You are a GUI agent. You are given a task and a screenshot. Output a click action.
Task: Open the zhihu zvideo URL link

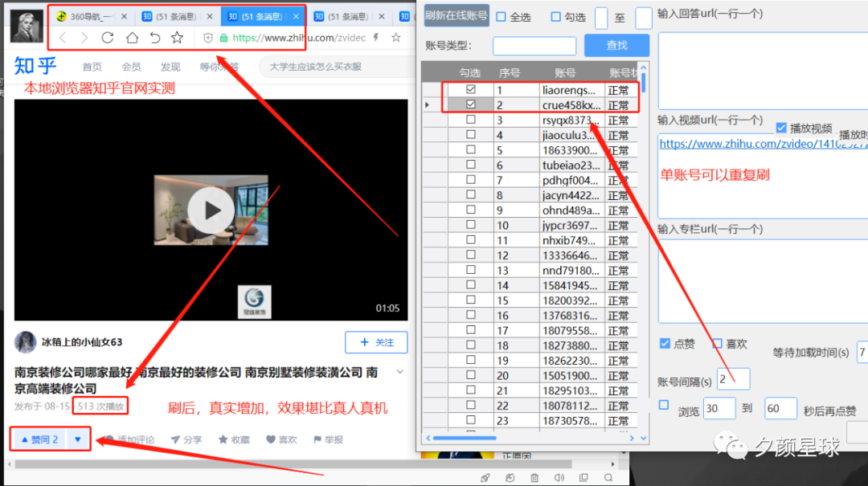pyautogui.click(x=764, y=144)
